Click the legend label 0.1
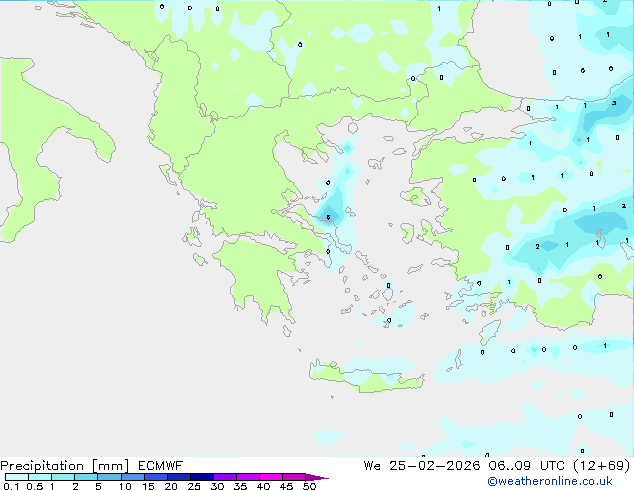Viewport: 634px width, 490px height. tap(11, 486)
